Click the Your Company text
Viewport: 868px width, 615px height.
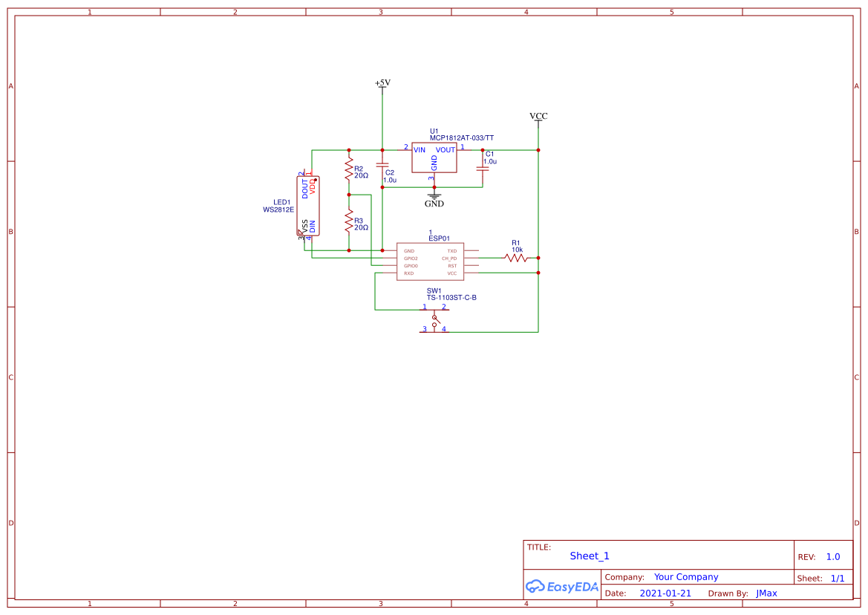(686, 577)
